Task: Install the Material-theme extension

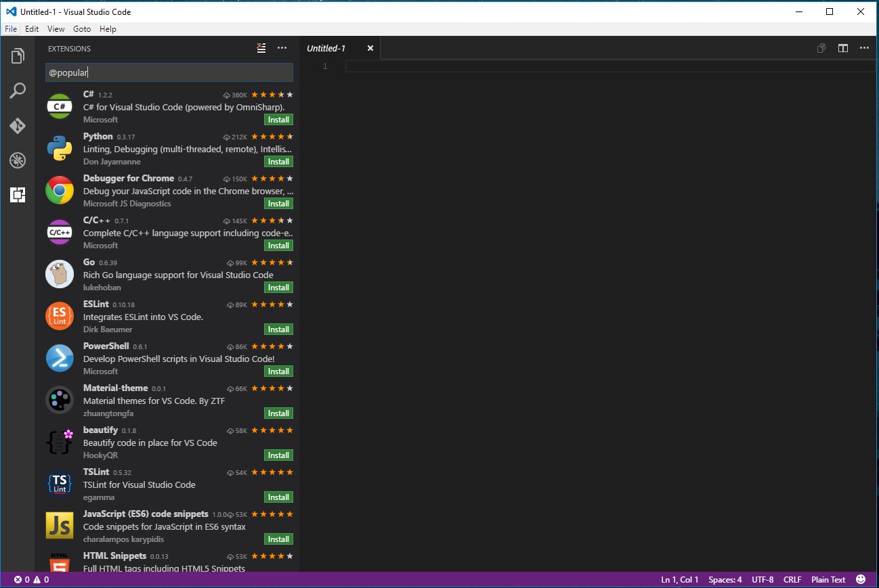Action: 278,413
